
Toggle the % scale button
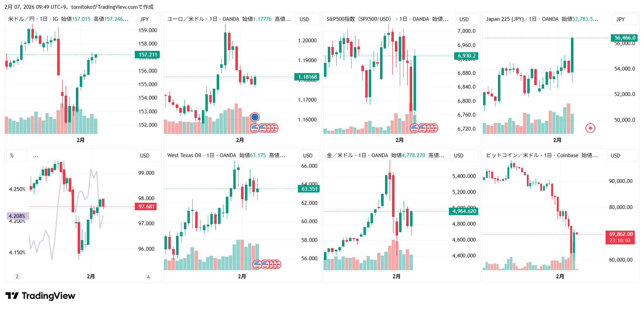pos(12,156)
